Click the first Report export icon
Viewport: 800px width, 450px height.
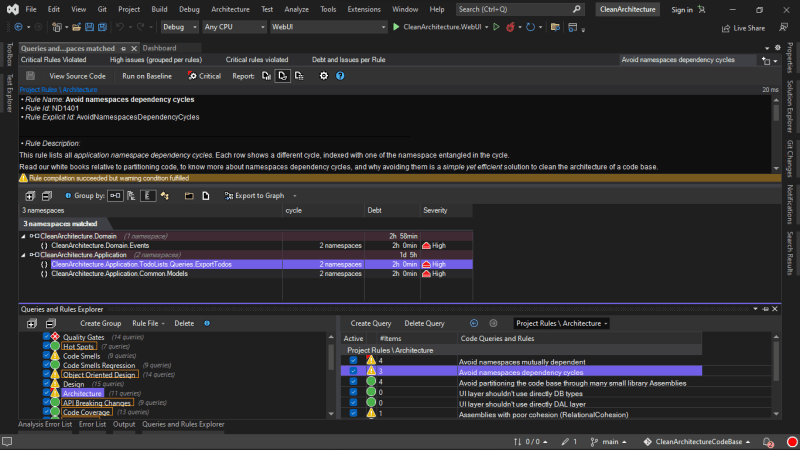(266, 76)
